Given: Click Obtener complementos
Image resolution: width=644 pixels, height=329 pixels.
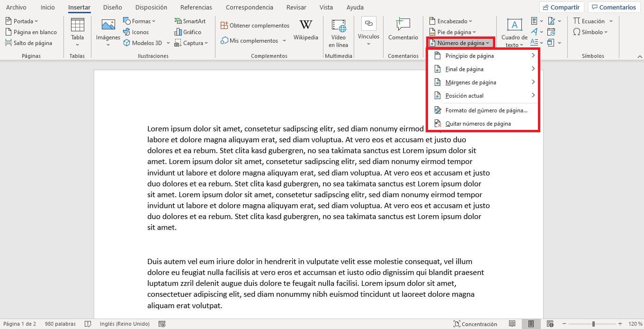Looking at the screenshot, I should point(255,26).
